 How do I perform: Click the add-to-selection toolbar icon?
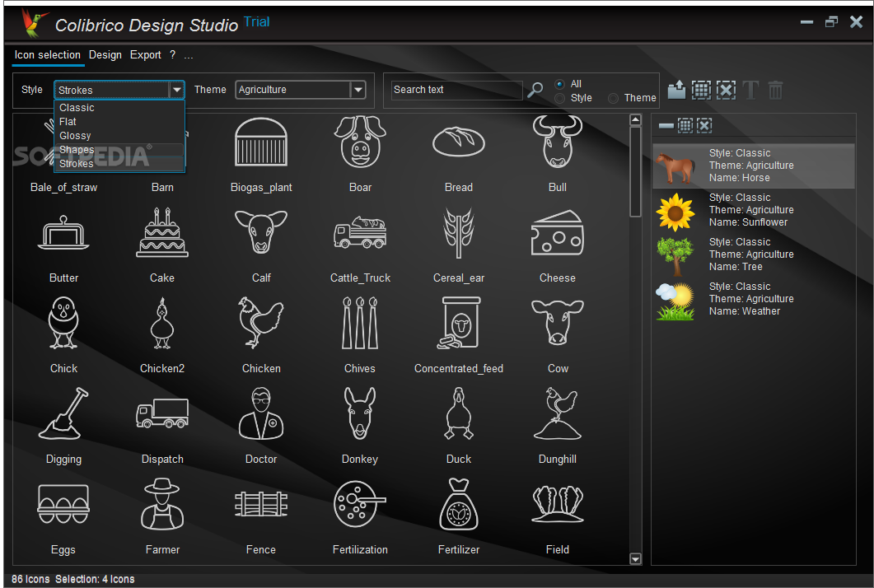(676, 90)
